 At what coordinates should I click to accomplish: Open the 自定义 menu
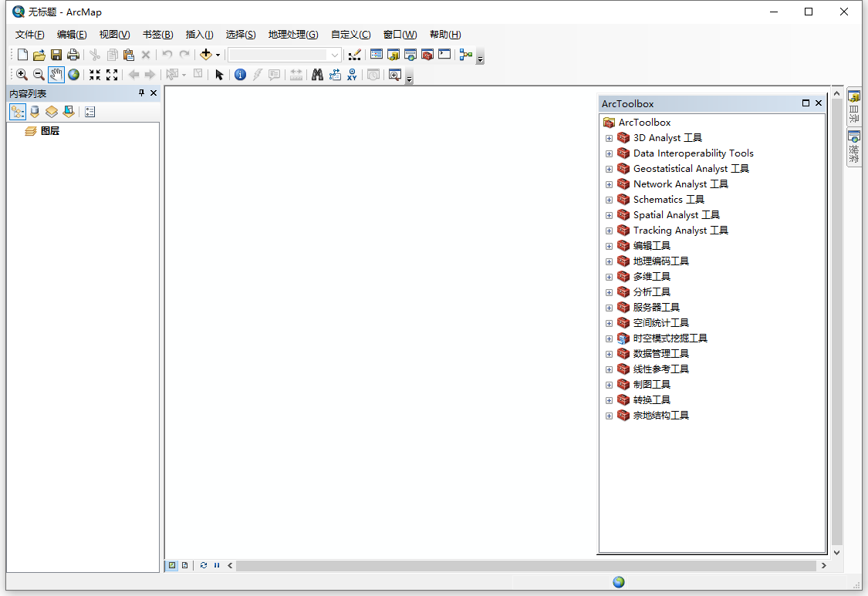point(351,34)
